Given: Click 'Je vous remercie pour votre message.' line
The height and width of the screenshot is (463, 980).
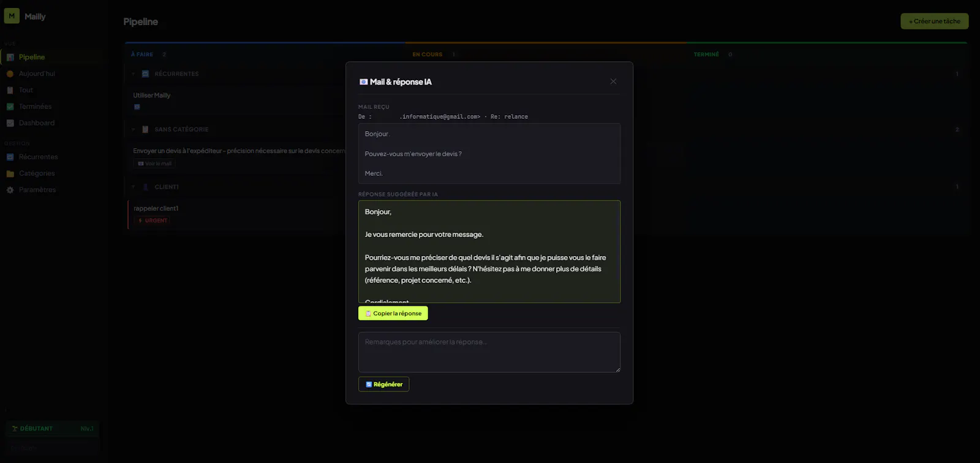Looking at the screenshot, I should pos(424,235).
